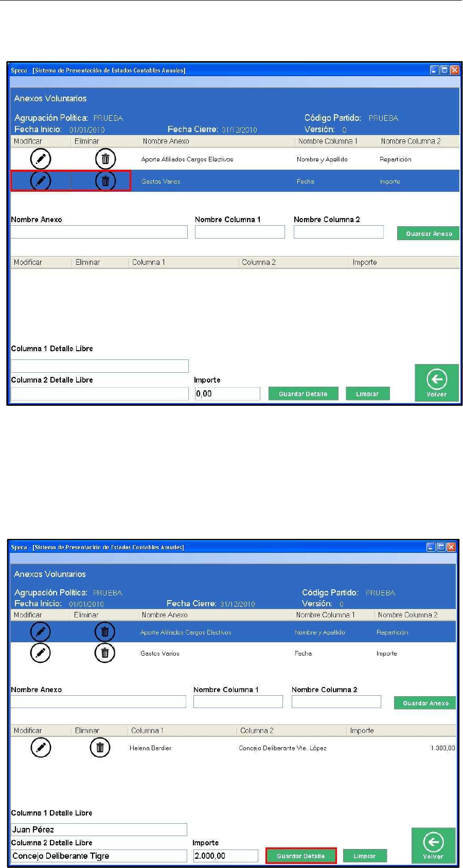Select 'Gastos Varios' row text in bottom window
This screenshot has width=463, height=868.
[x=160, y=654]
